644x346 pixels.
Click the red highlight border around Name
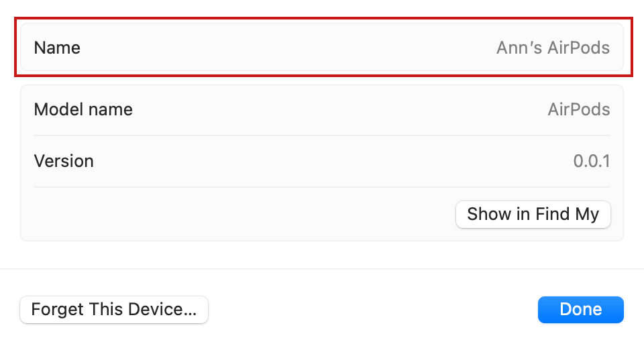click(x=322, y=18)
